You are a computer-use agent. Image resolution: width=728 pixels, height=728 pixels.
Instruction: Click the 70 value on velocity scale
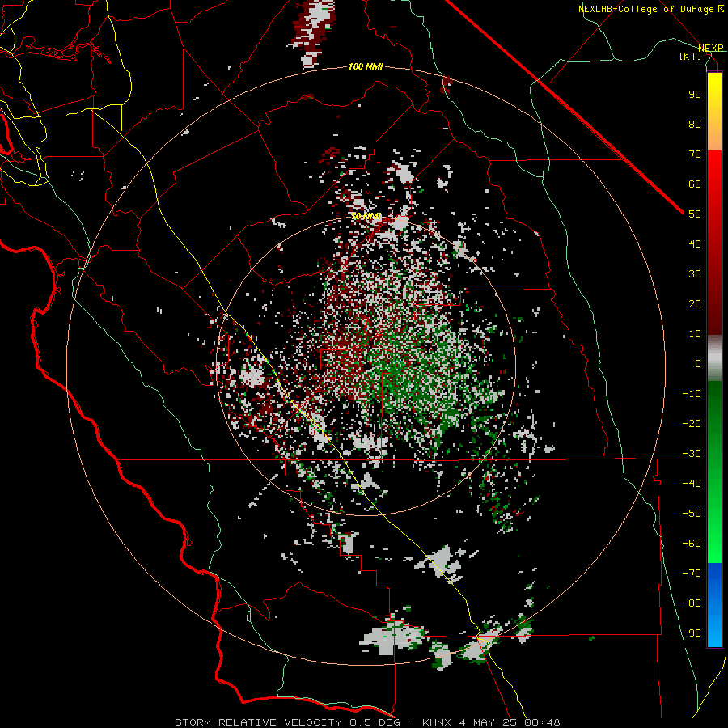click(x=695, y=154)
